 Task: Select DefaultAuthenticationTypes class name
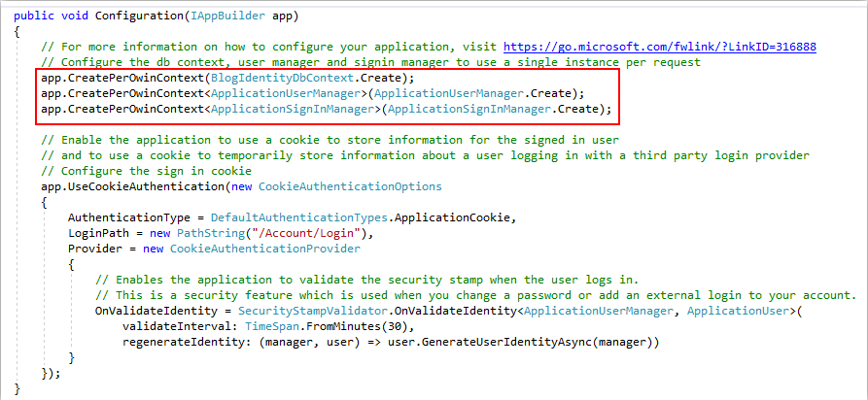tap(301, 217)
